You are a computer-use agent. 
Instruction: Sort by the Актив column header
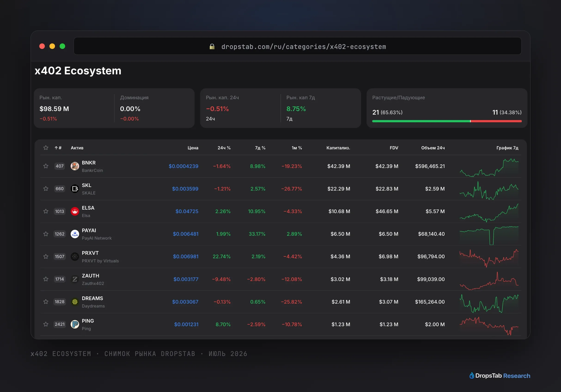click(x=77, y=148)
